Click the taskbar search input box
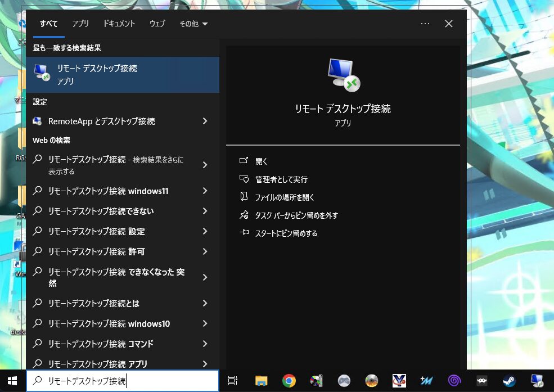Image resolution: width=554 pixels, height=392 pixels. [x=123, y=381]
